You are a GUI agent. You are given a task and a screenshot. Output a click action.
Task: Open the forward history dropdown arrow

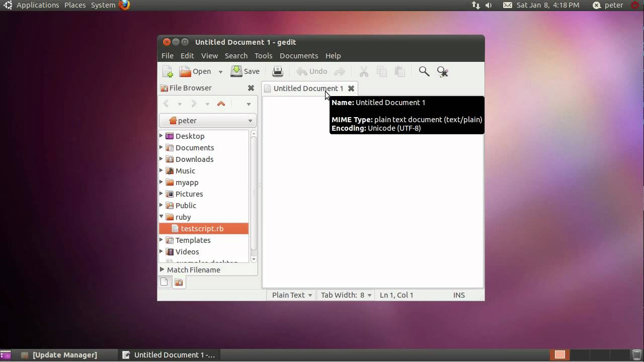click(x=207, y=104)
